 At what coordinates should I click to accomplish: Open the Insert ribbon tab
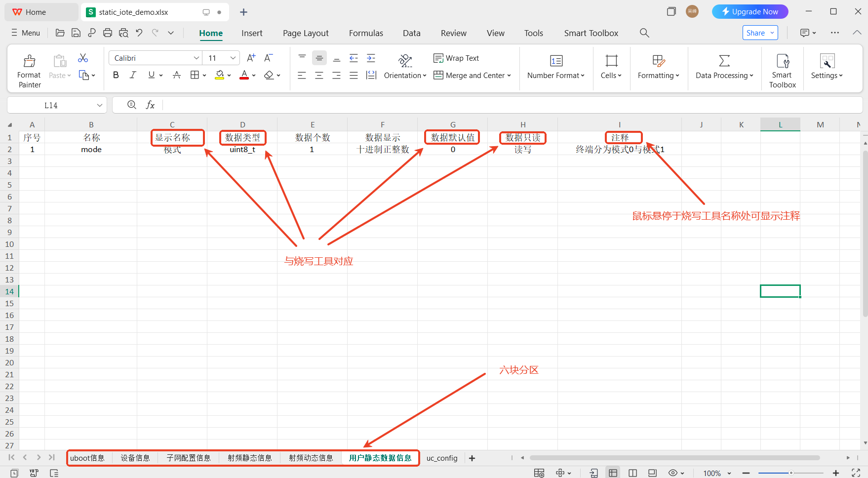[252, 33]
